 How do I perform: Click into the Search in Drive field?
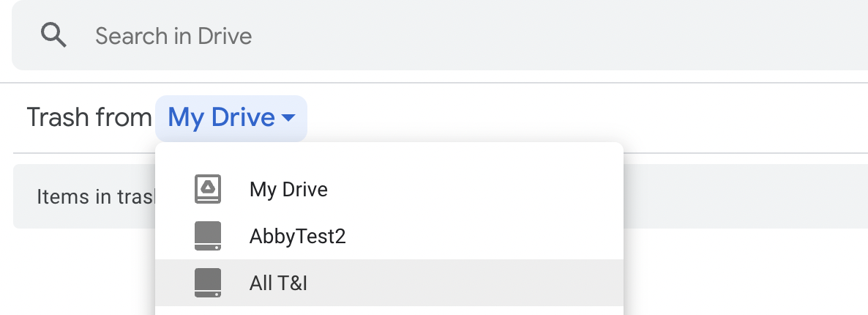[439, 35]
